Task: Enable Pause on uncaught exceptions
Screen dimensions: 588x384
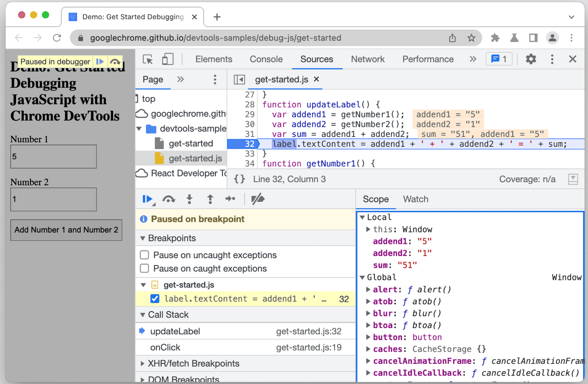Action: [145, 255]
